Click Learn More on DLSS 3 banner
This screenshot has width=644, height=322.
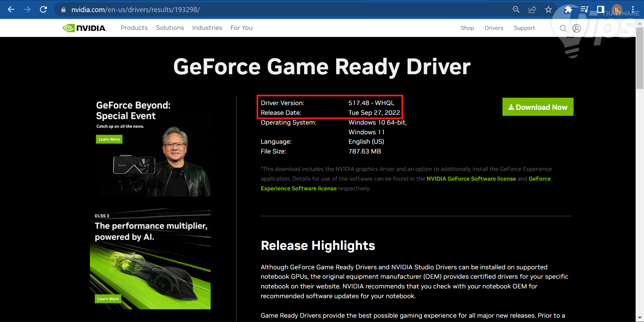(x=108, y=299)
